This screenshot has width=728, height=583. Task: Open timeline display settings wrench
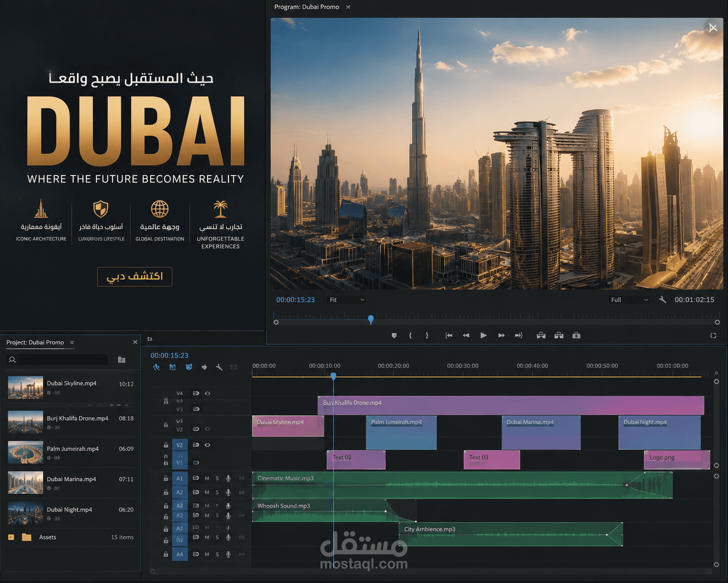pyautogui.click(x=219, y=367)
